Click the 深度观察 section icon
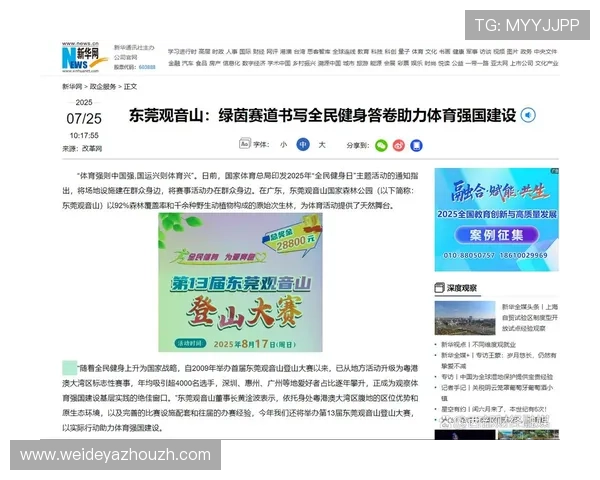Viewport: 600px width, 480px height. click(x=439, y=288)
